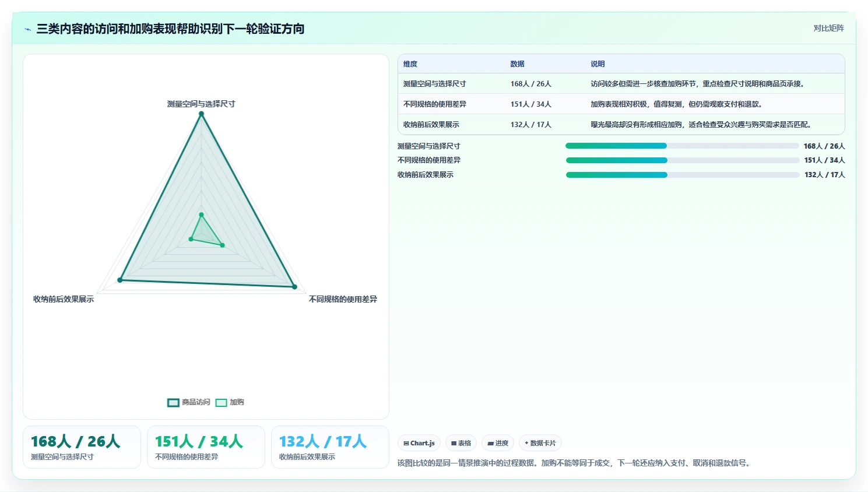Click the top radar point of 商品访问
The height and width of the screenshot is (492, 868).
(201, 114)
